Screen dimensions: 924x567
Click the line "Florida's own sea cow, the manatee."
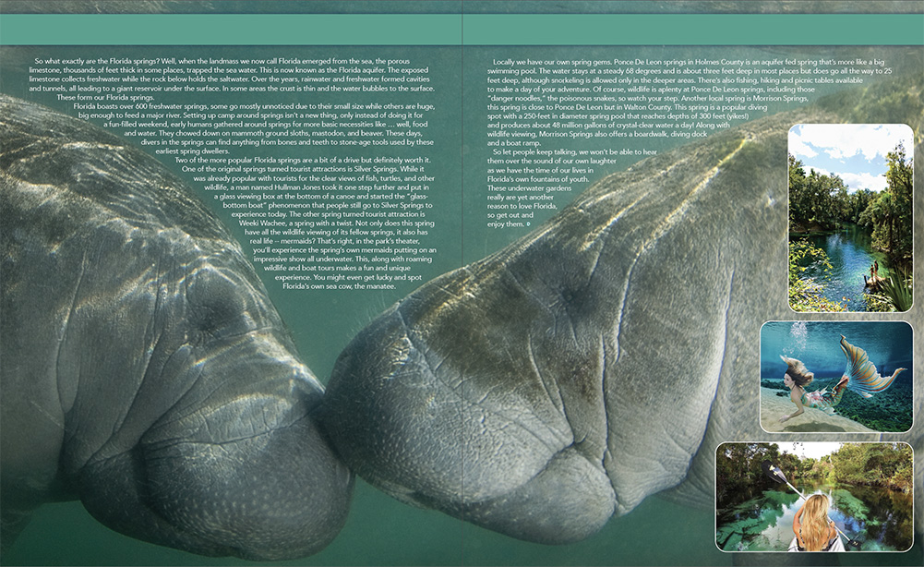(x=338, y=286)
